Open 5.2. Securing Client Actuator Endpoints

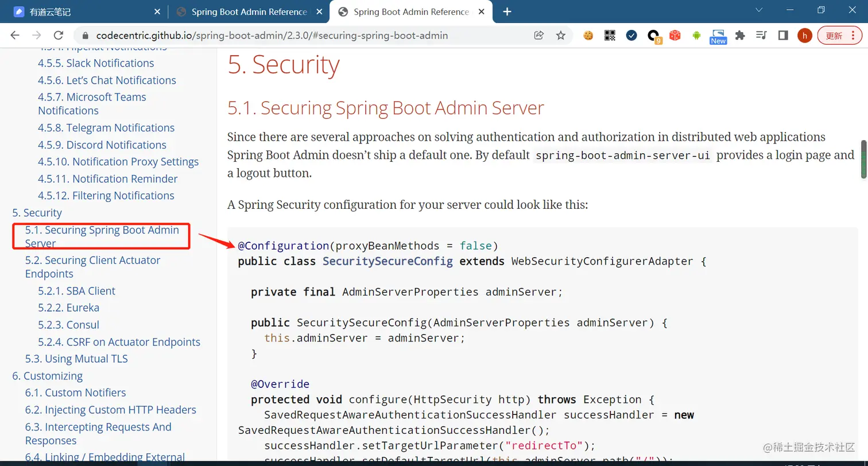93,267
